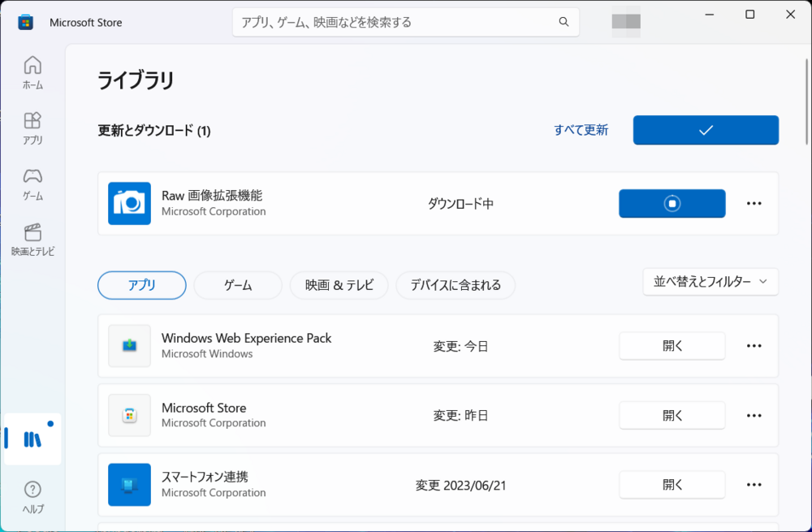
Task: Open the Library icon in the sidebar
Action: tap(32, 439)
